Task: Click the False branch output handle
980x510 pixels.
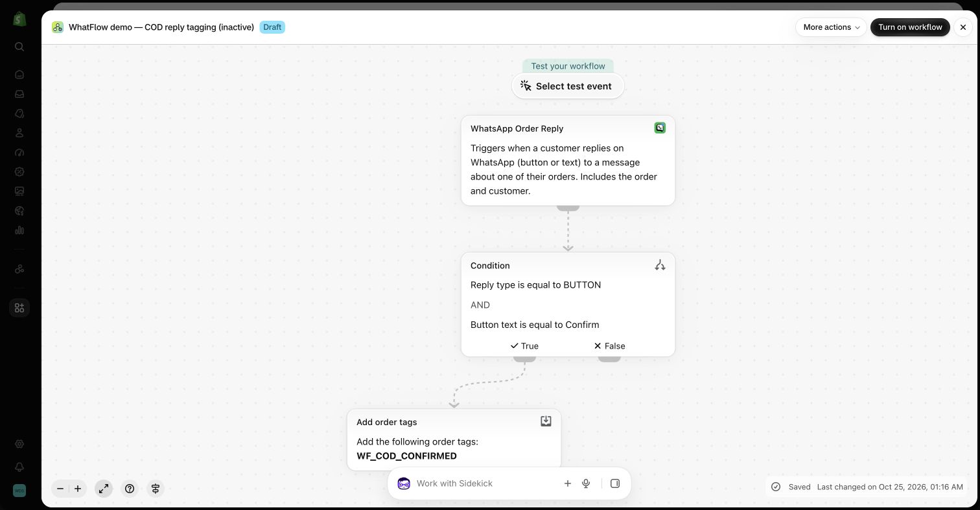Action: coord(609,358)
